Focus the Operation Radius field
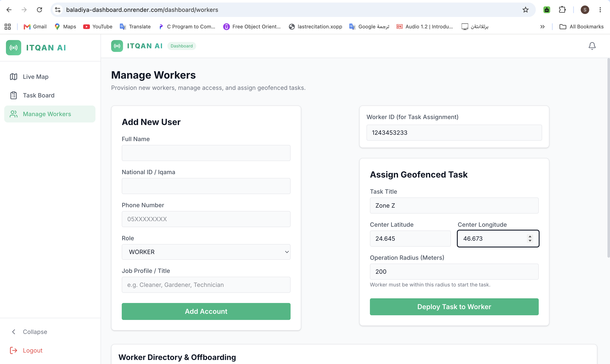The width and height of the screenshot is (610, 364). [454, 272]
